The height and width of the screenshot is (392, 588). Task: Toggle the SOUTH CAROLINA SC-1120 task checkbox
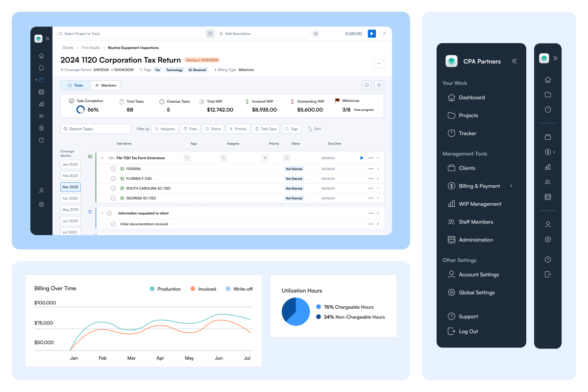click(x=113, y=188)
